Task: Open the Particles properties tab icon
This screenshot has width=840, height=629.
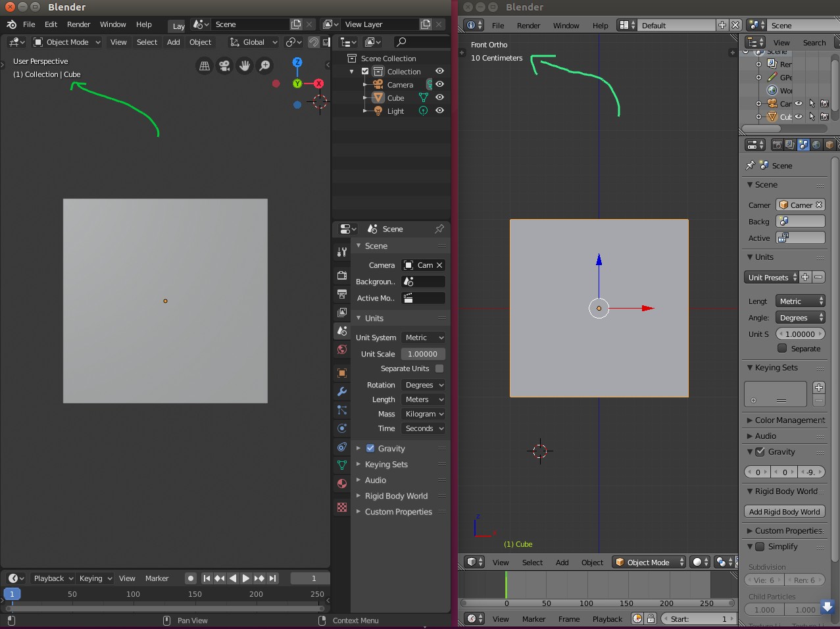Action: click(x=342, y=410)
